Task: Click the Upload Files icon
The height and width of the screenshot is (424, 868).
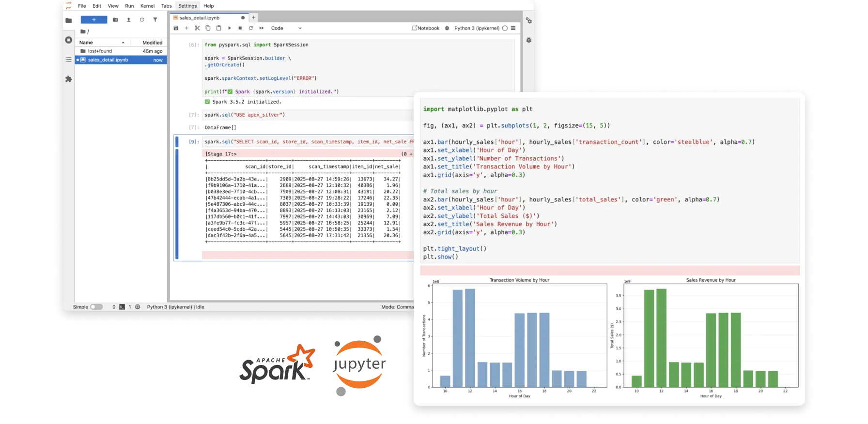Action: pyautogui.click(x=128, y=20)
